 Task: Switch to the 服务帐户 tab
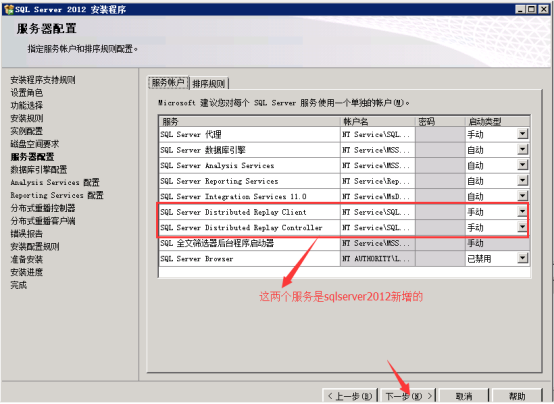(x=168, y=83)
